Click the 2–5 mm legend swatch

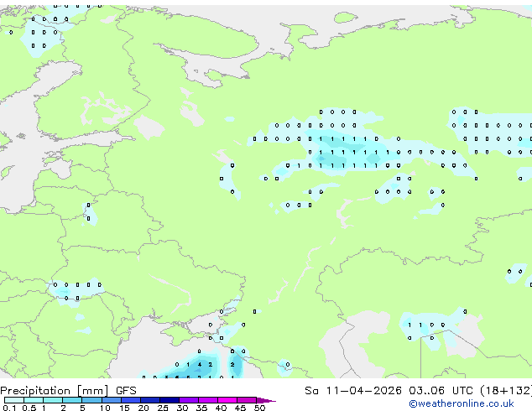click(72, 400)
